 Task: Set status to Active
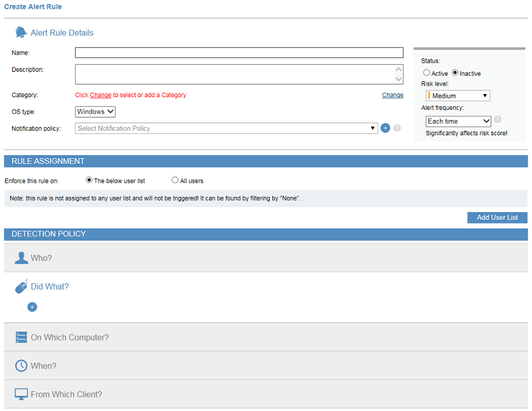point(427,73)
